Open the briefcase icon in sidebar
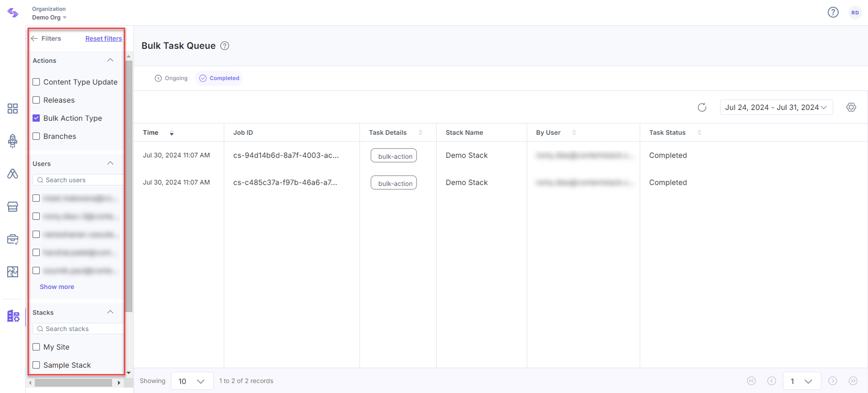This screenshot has height=393, width=868. pos(12,239)
